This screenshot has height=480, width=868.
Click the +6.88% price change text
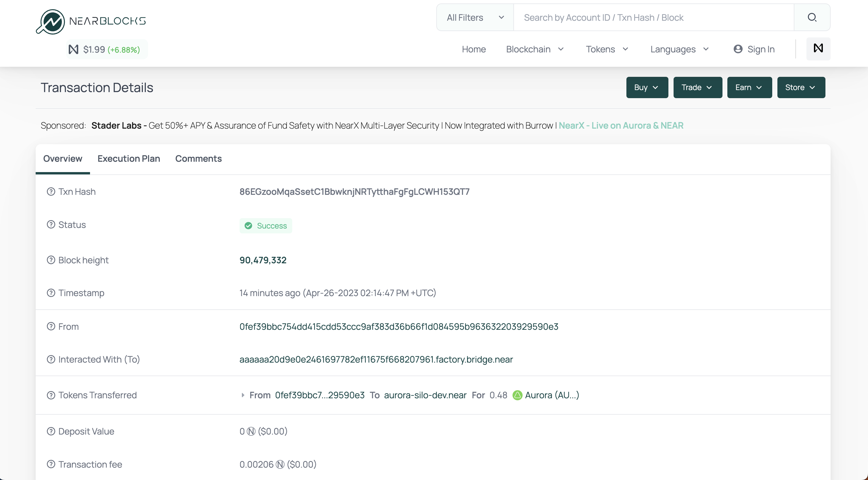pos(124,50)
